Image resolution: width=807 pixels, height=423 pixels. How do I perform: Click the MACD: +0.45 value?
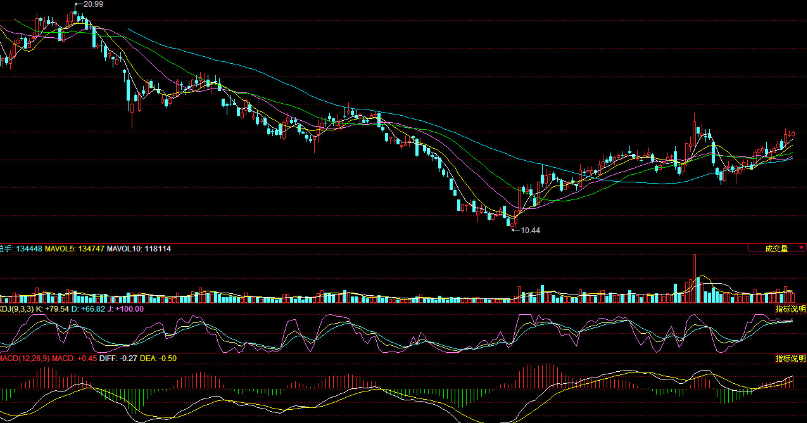[75, 358]
